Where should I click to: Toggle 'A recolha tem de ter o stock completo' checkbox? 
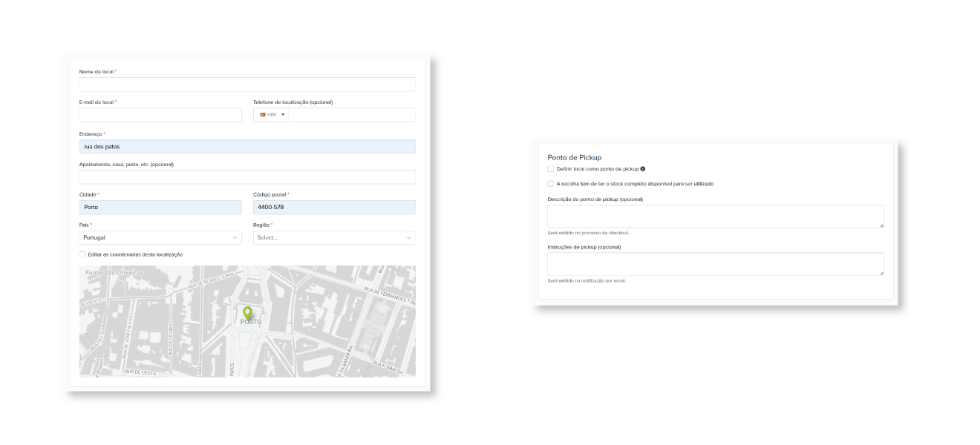click(551, 184)
